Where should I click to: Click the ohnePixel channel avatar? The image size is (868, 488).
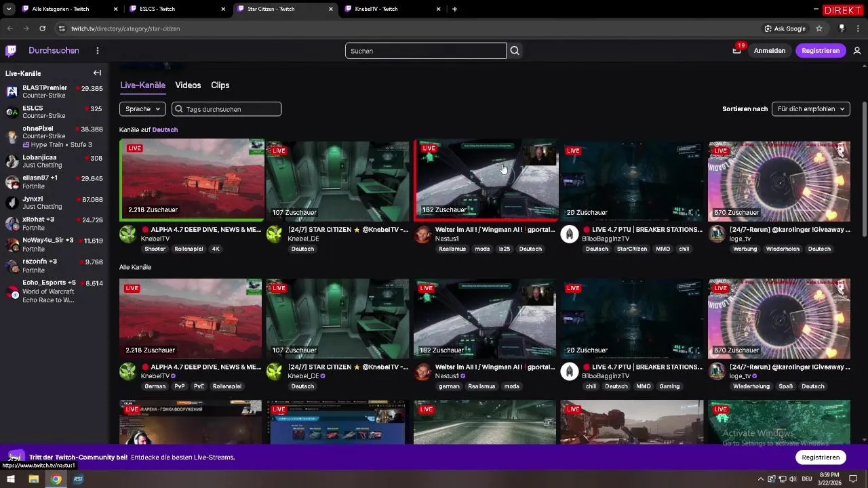12,136
